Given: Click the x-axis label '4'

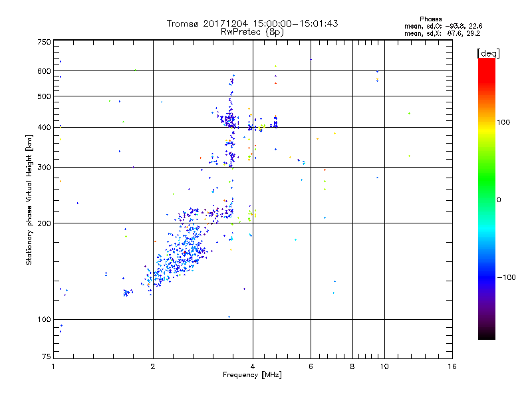Looking at the screenshot, I should 253,366.
